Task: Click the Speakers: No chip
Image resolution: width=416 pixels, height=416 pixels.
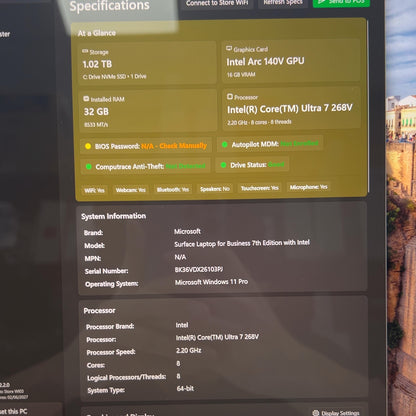Action: 215,189
